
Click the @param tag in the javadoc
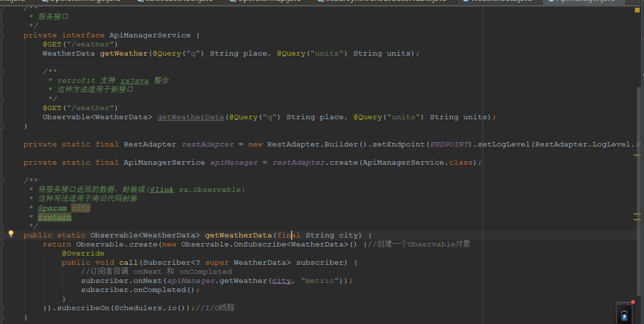(x=53, y=208)
